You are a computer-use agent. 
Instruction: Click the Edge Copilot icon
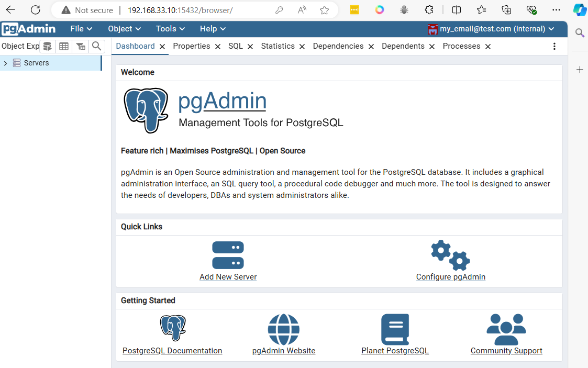click(x=580, y=10)
